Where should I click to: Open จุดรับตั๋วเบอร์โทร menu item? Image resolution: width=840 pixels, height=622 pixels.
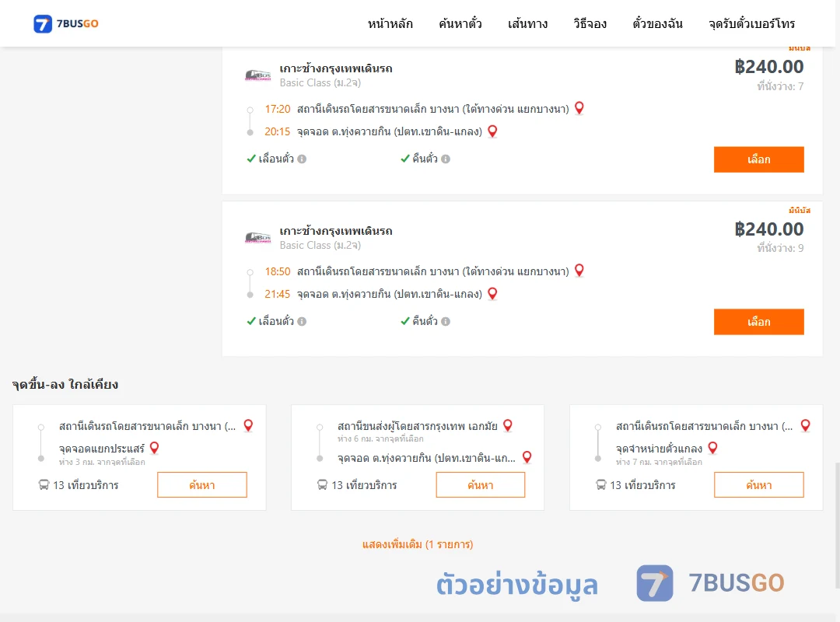tap(751, 23)
